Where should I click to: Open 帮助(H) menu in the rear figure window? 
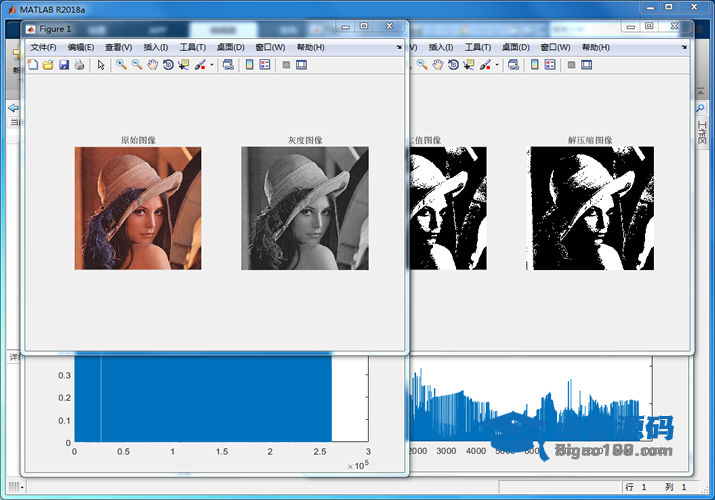(595, 47)
